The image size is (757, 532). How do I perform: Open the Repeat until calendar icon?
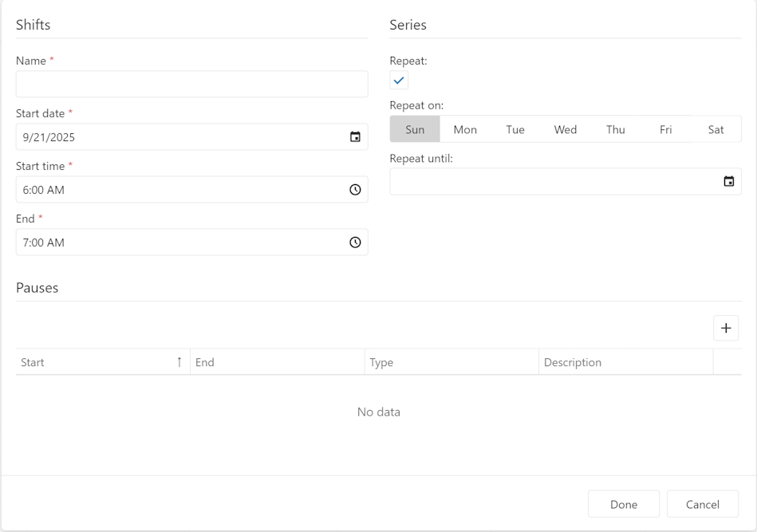tap(728, 182)
